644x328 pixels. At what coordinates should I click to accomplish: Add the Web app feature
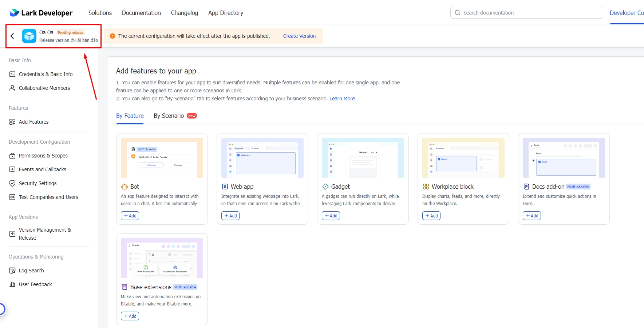[x=230, y=216]
